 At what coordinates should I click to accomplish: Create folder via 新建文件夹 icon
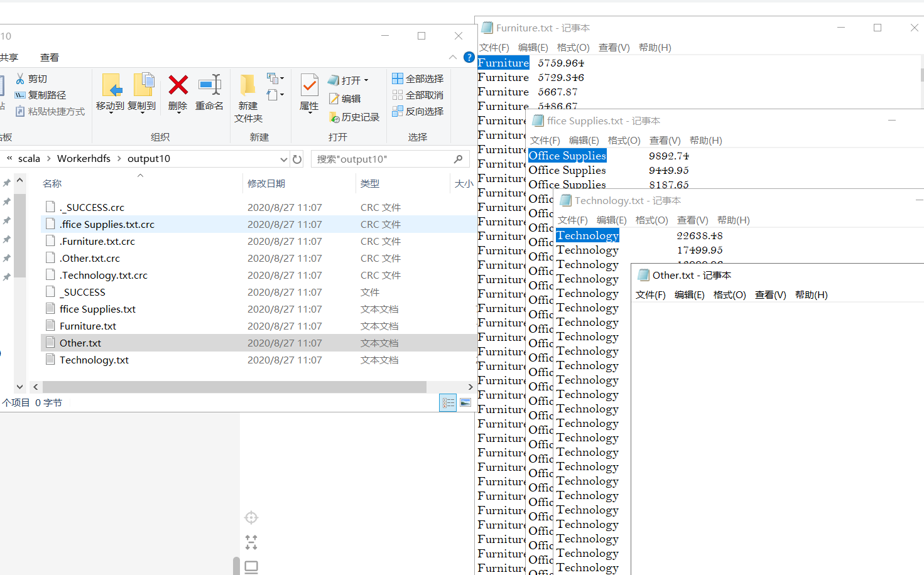coord(247,94)
